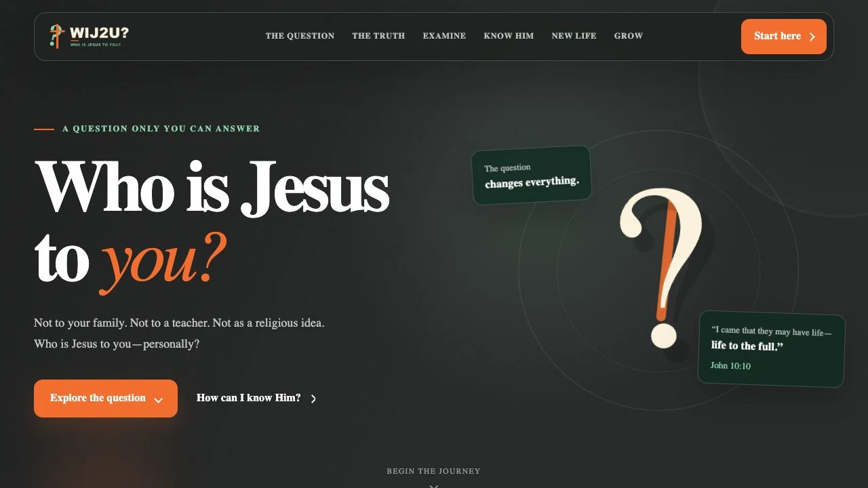The image size is (868, 488).
Task: Select EXAMINE in the navigation
Action: [x=444, y=36]
